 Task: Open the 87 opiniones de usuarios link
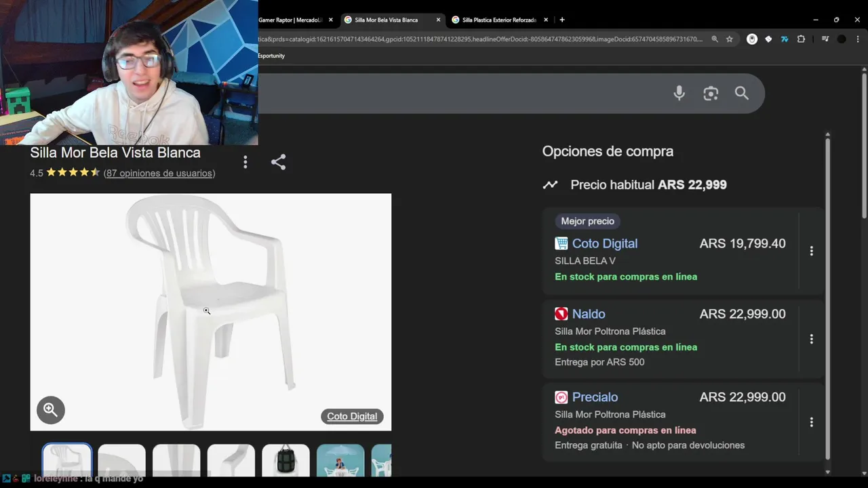[159, 173]
